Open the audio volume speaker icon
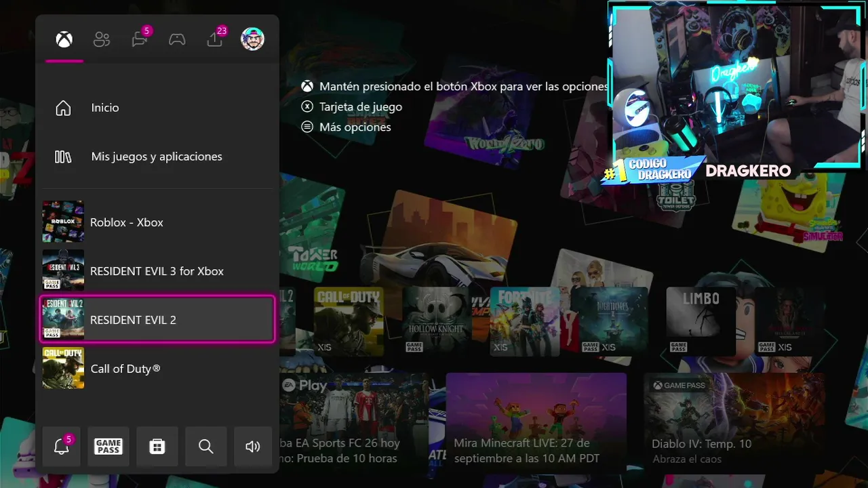868x488 pixels. 253,446
